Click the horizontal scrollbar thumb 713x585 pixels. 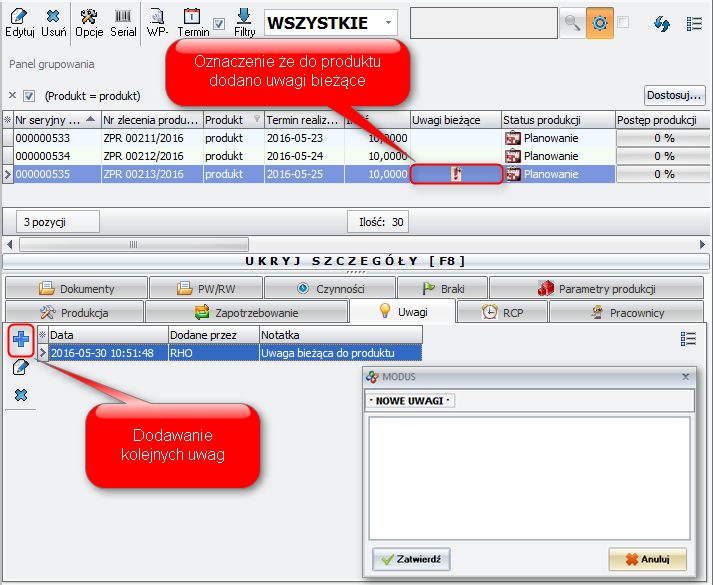tap(134, 245)
